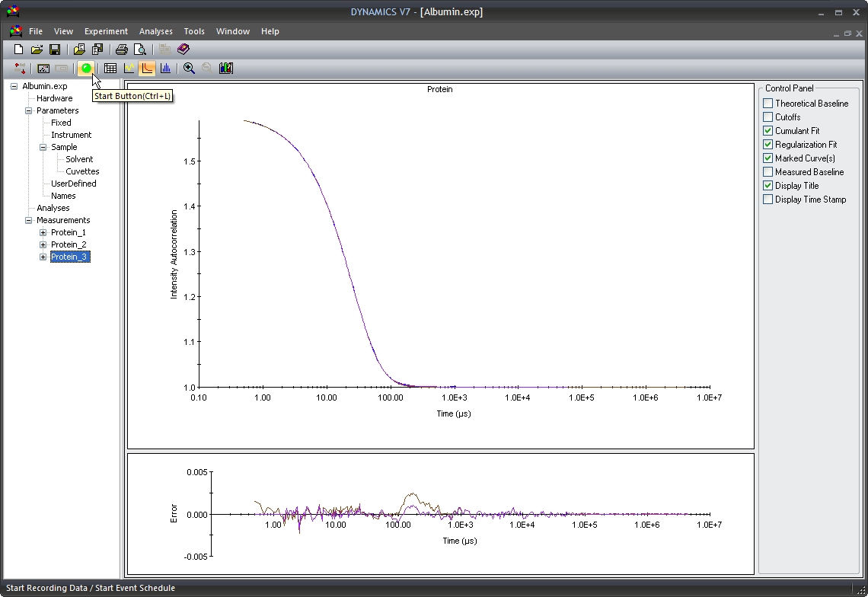Click the Save icon

pos(55,49)
